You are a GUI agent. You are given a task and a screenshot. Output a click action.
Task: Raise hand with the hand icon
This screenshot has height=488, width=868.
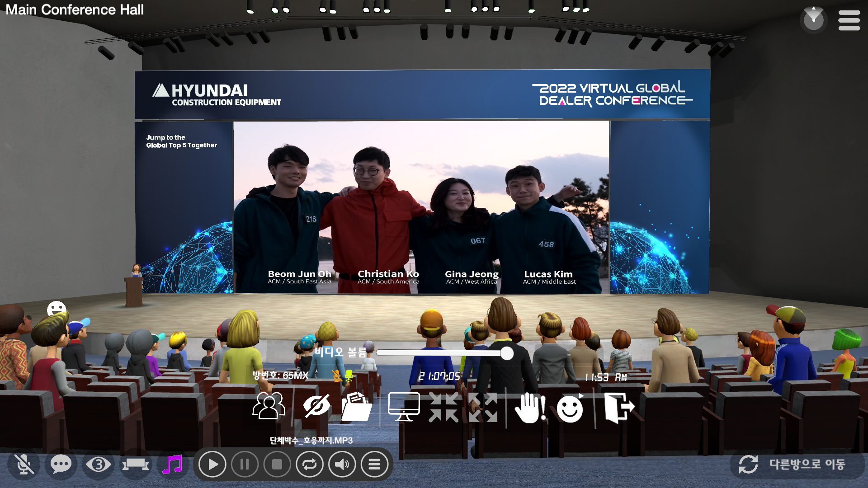[530, 408]
